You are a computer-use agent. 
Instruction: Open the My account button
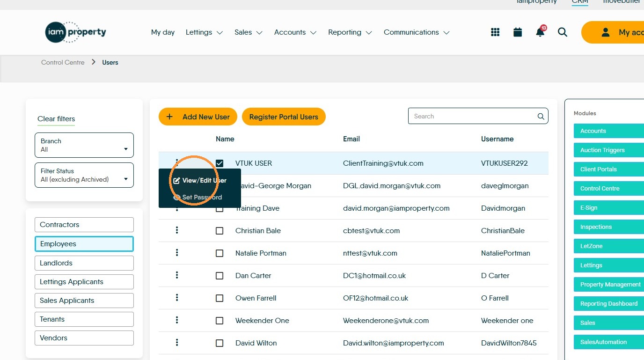[x=613, y=32]
